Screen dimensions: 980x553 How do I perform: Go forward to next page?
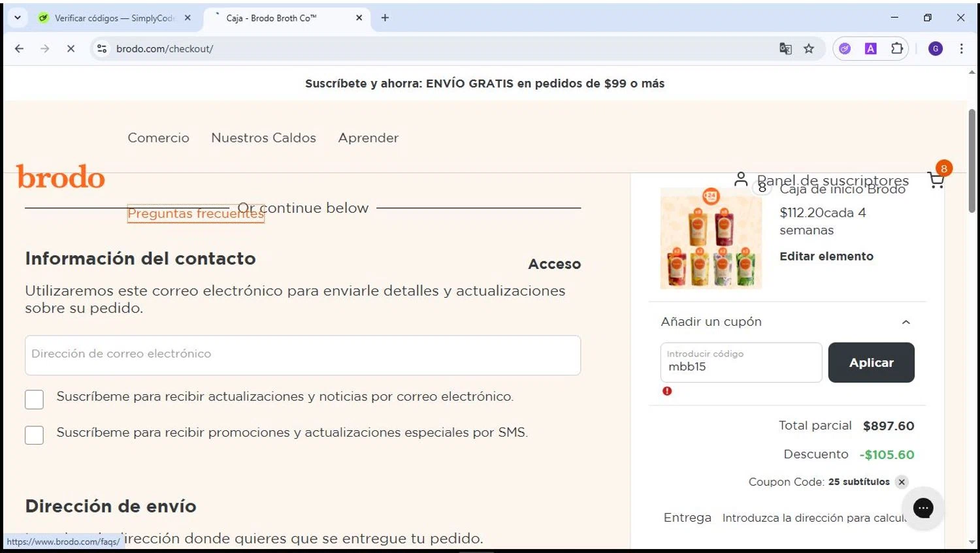[44, 48]
